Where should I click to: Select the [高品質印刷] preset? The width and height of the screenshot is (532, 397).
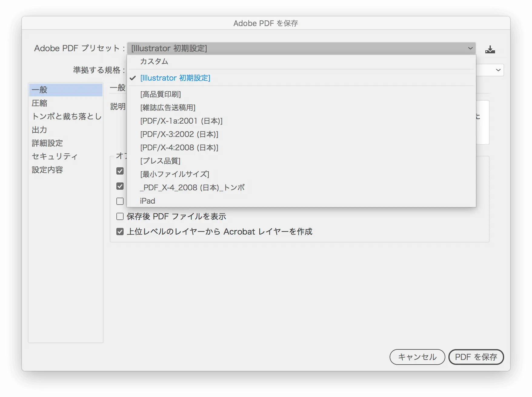pyautogui.click(x=301, y=94)
